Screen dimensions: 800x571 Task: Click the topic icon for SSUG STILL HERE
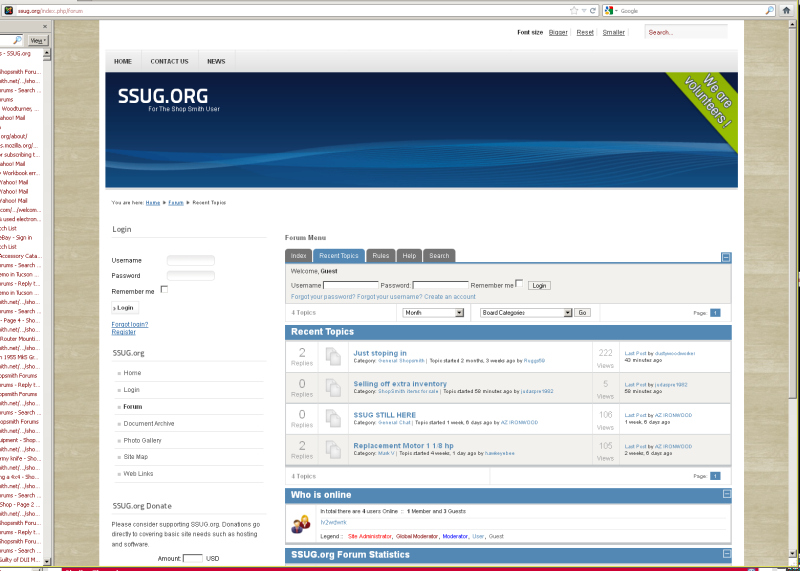point(333,418)
